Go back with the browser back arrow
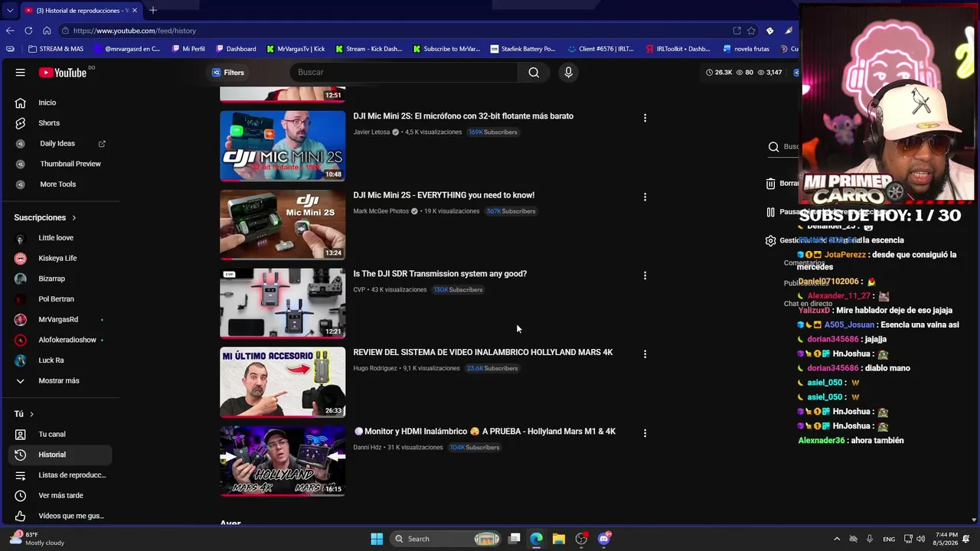 click(x=10, y=31)
